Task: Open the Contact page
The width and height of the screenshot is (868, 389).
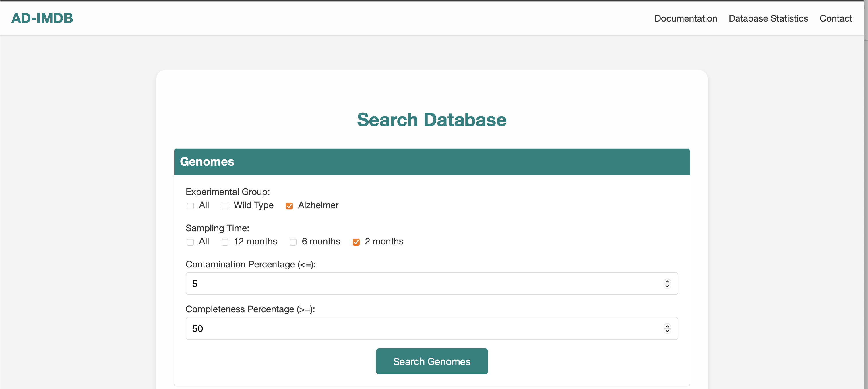Action: 836,18
